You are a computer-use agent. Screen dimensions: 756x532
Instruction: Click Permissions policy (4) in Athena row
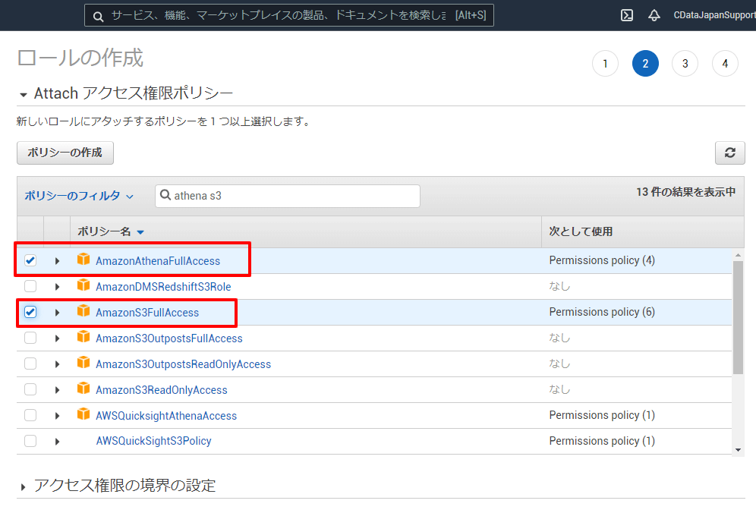[602, 260]
